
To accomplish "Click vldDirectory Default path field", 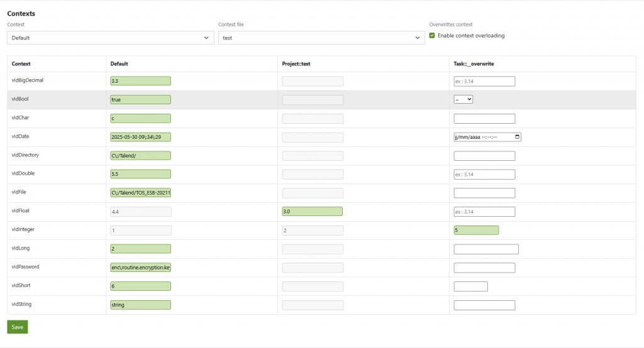I will point(140,156).
